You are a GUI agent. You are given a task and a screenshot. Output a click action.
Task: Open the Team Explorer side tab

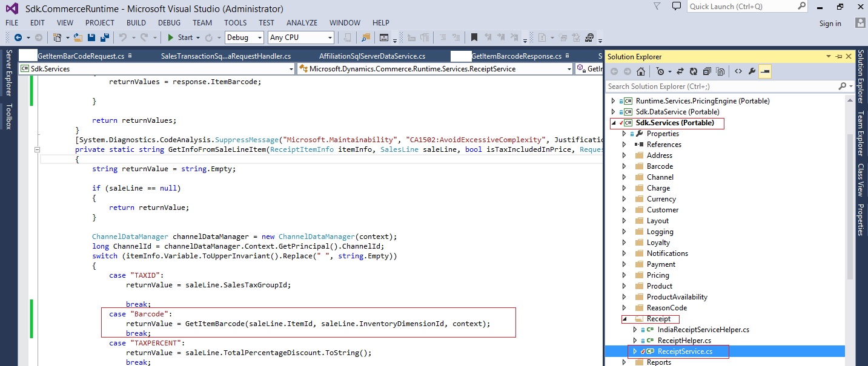[861, 134]
